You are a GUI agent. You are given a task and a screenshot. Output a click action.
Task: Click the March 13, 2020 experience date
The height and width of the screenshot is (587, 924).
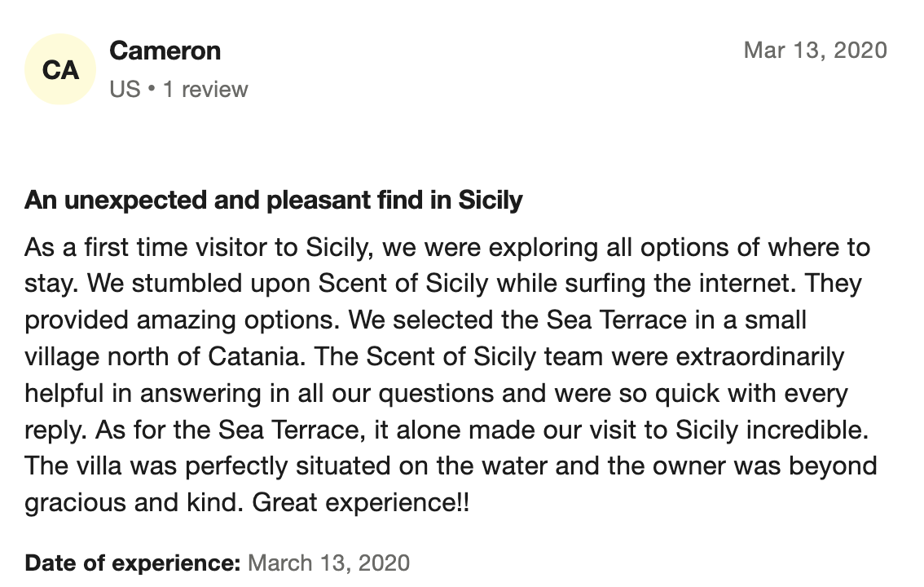click(x=328, y=563)
